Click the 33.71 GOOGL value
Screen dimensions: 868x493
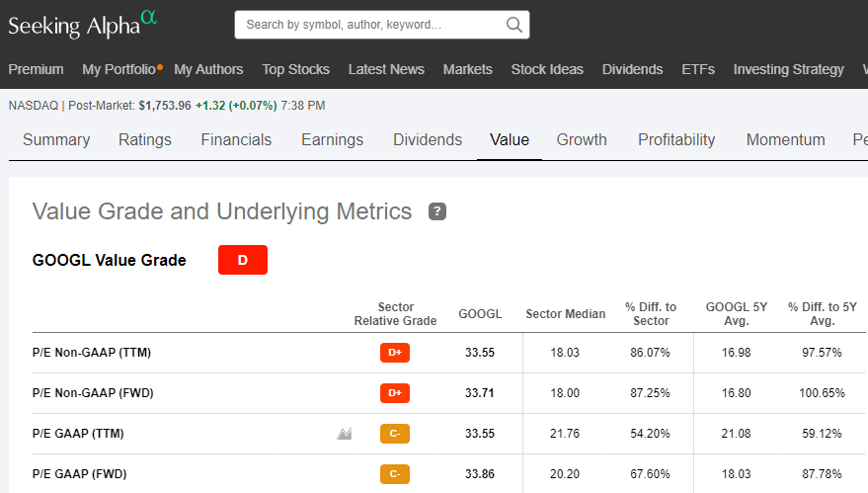(480, 393)
